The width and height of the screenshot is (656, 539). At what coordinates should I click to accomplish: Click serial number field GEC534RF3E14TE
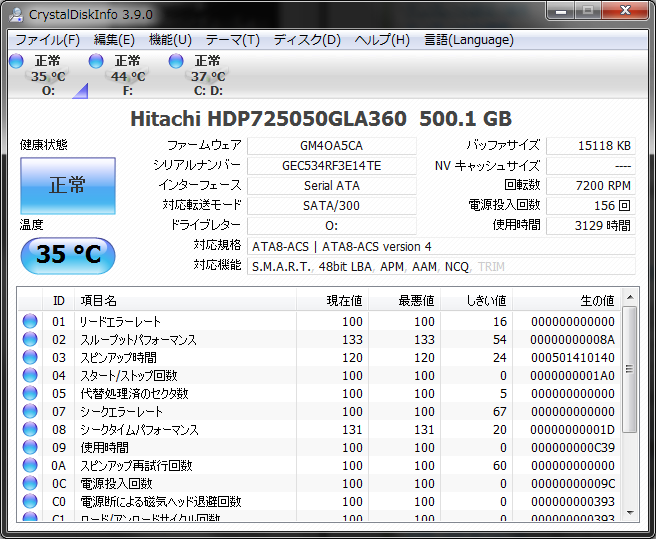tap(332, 166)
